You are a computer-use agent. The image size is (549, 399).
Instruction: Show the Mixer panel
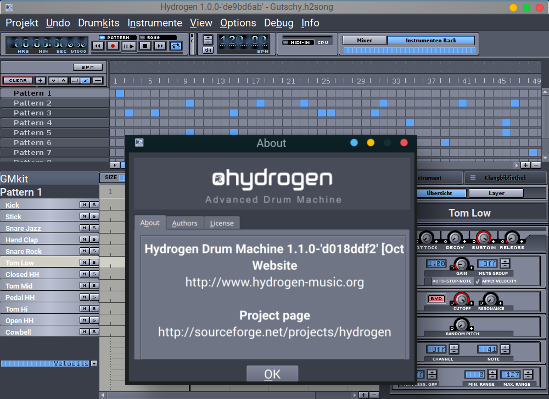(x=364, y=40)
